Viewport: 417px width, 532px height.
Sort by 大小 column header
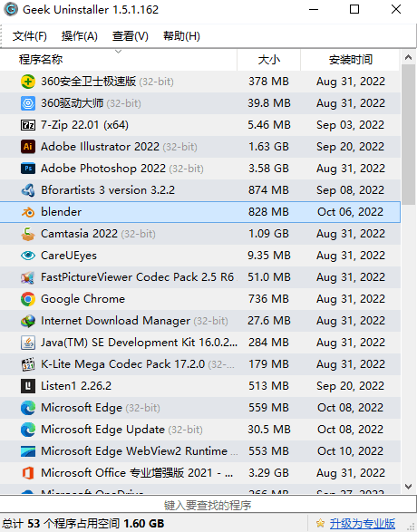268,60
